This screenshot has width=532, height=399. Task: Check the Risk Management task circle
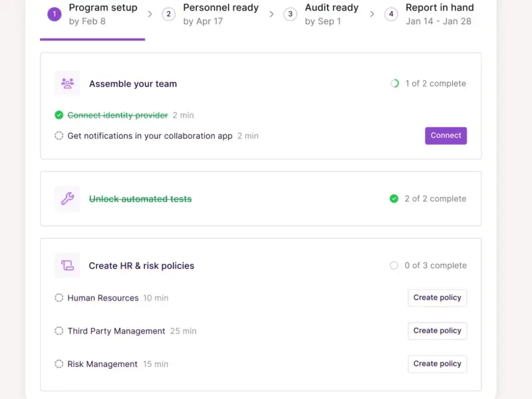(59, 364)
